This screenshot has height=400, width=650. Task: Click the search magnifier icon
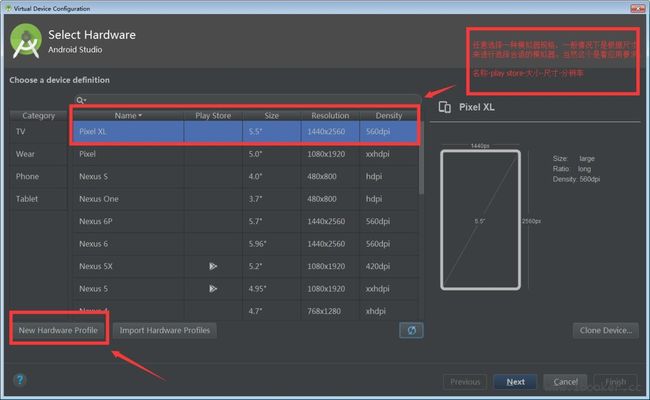[x=80, y=100]
